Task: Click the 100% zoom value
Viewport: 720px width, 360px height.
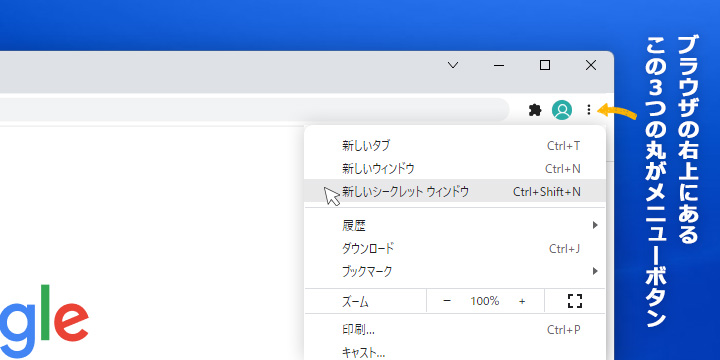Action: coord(484,301)
